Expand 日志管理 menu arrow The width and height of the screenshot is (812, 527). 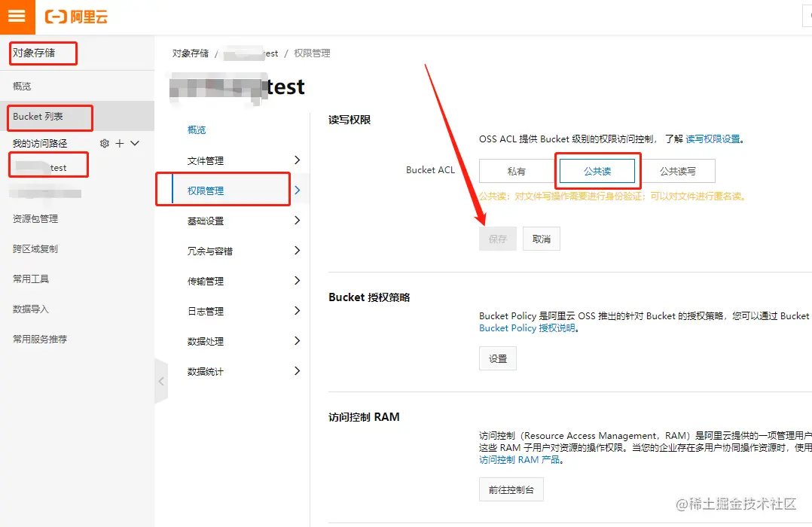click(x=298, y=310)
